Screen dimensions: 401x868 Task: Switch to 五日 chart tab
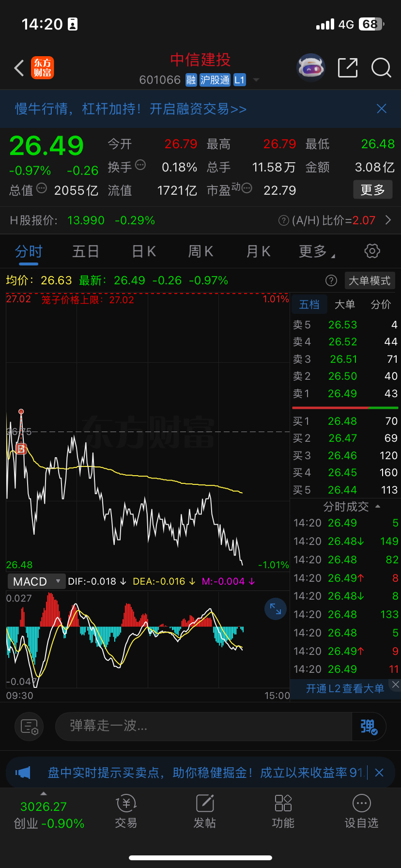(86, 251)
